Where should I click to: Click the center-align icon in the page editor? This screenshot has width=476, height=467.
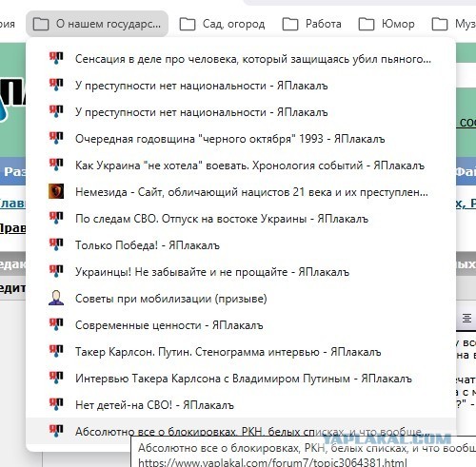coord(466,318)
